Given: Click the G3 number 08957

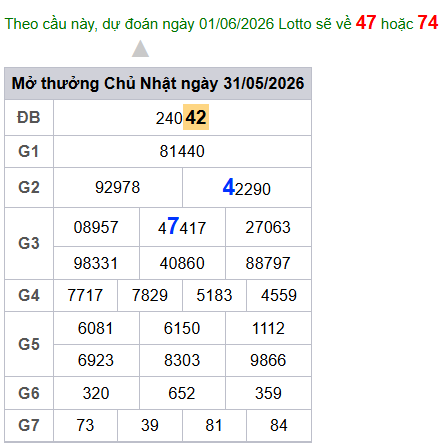Looking at the screenshot, I should coord(96,227).
